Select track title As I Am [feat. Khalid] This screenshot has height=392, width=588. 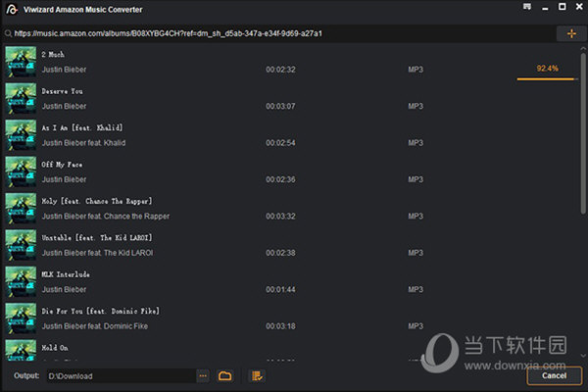click(82, 128)
